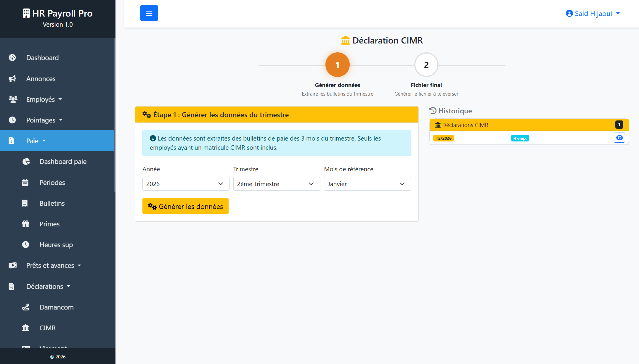
Task: Click the Paie invoice icon
Action: 11,141
